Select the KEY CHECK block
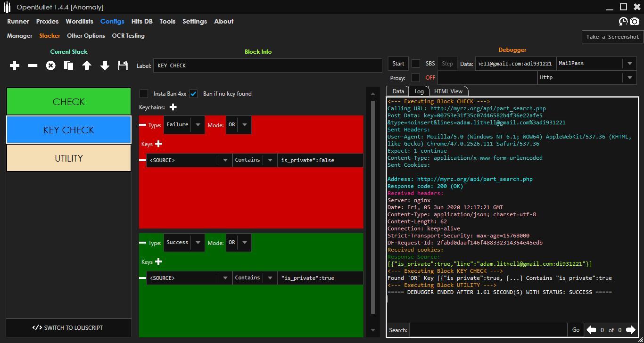Image resolution: width=644 pixels, height=343 pixels. [69, 130]
